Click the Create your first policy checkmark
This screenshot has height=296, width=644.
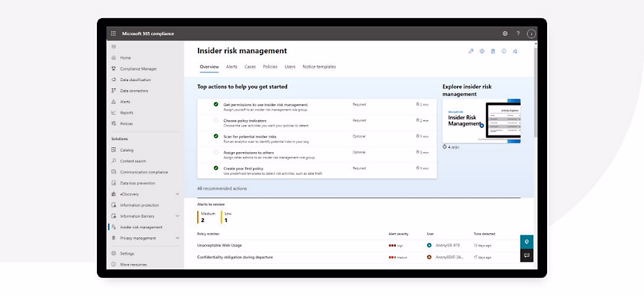216,168
